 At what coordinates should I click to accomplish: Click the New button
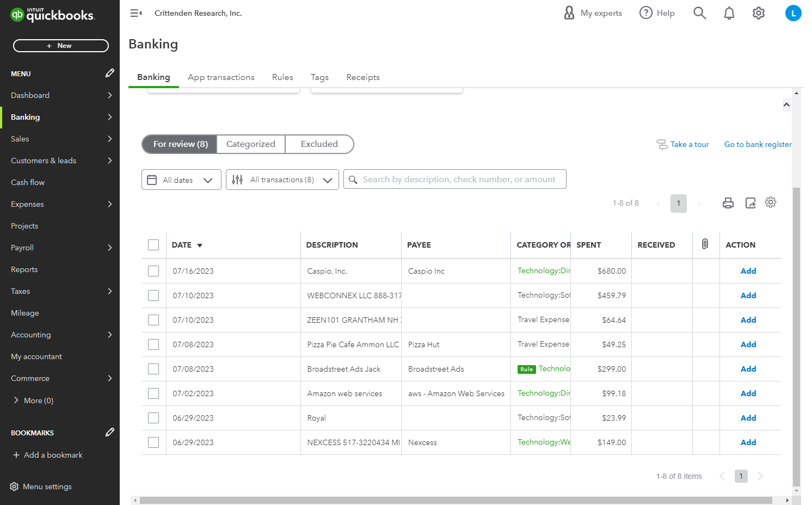61,46
